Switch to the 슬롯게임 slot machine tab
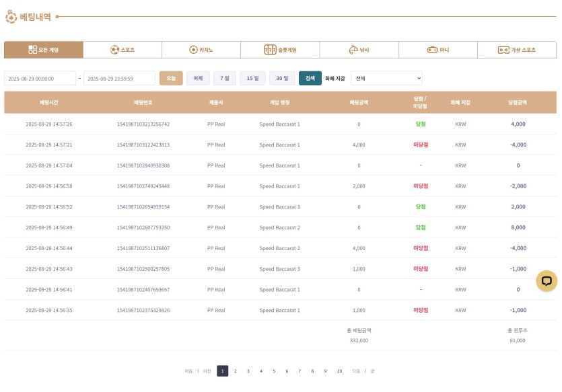 point(280,50)
